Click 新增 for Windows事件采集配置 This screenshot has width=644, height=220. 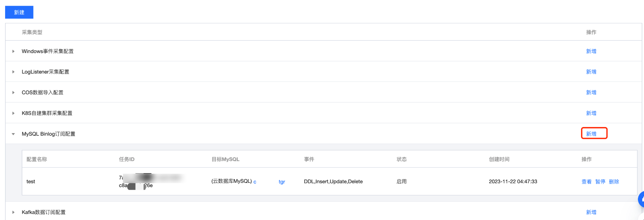[x=591, y=51]
